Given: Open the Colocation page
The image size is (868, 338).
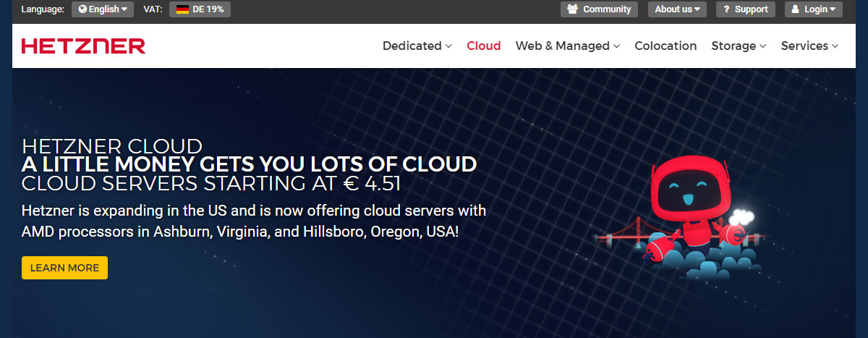Looking at the screenshot, I should (665, 46).
